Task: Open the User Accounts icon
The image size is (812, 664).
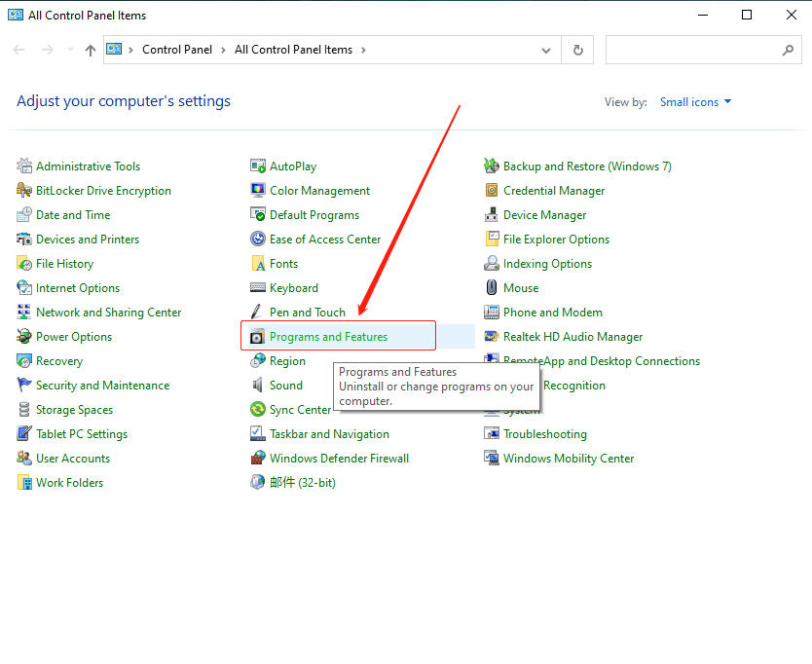Action: [23, 458]
